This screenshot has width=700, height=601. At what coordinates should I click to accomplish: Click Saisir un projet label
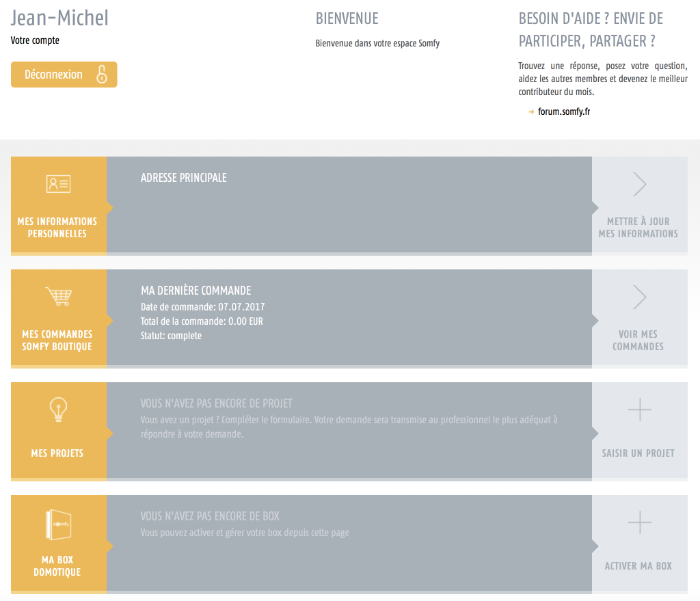coord(638,453)
